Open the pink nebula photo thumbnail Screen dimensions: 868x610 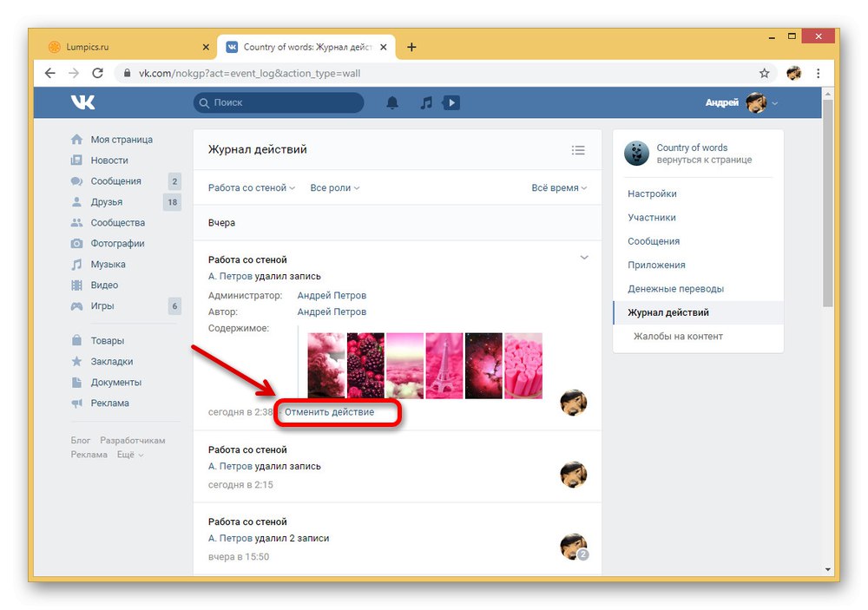pyautogui.click(x=483, y=365)
